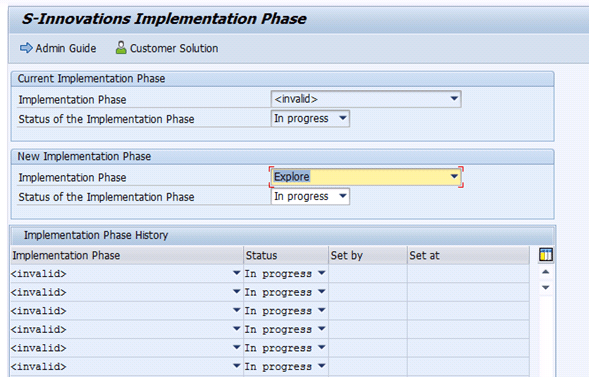This screenshot has width=589, height=377.
Task: Open the Admin Guide
Action: (58, 48)
